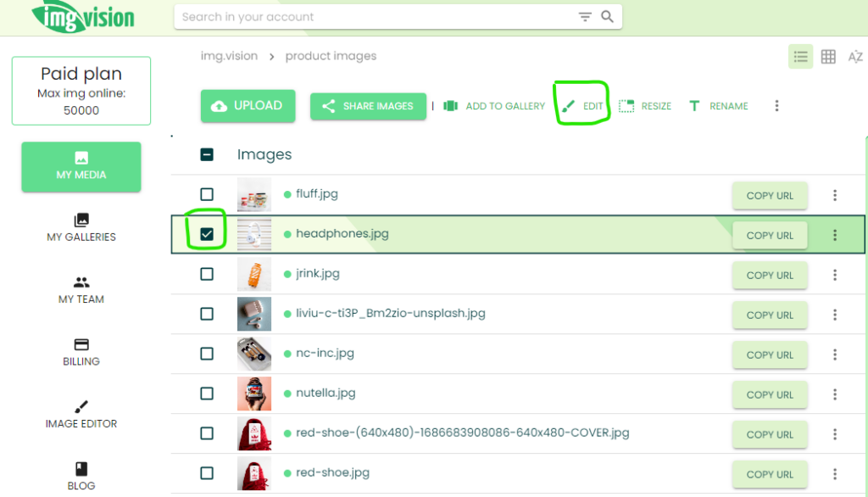Copy URL of headphones.jpg
The height and width of the screenshot is (497, 868).
pyautogui.click(x=770, y=236)
